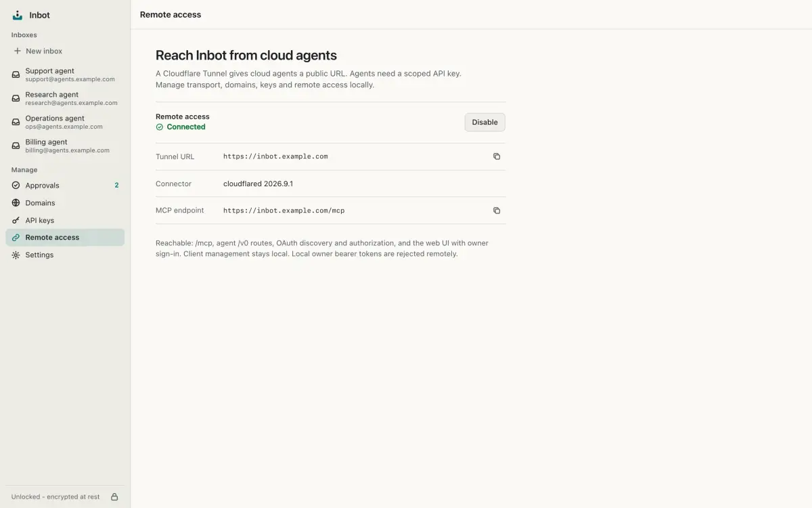The height and width of the screenshot is (508, 812).
Task: Copy the Tunnel URL with its copy icon
Action: click(x=497, y=156)
